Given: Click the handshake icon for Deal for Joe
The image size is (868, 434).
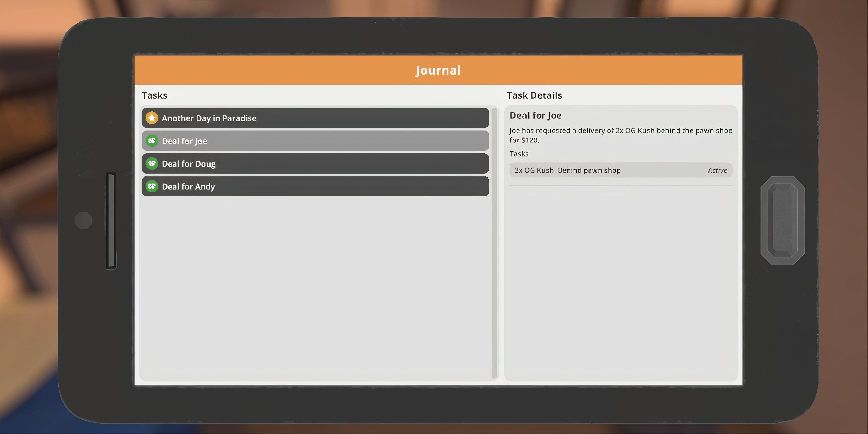Looking at the screenshot, I should coord(152,141).
